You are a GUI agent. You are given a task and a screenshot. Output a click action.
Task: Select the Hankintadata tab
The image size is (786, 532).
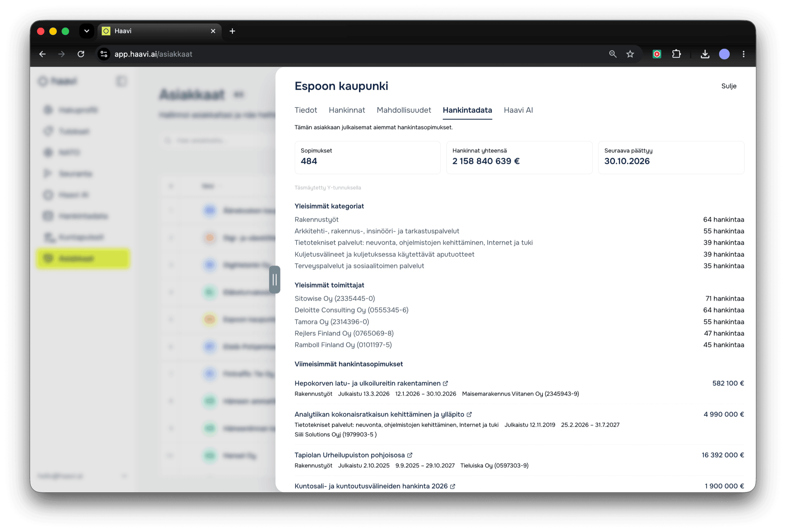click(x=467, y=110)
